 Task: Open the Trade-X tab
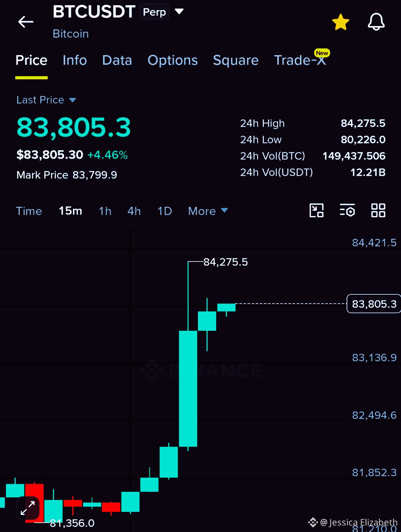tap(300, 60)
